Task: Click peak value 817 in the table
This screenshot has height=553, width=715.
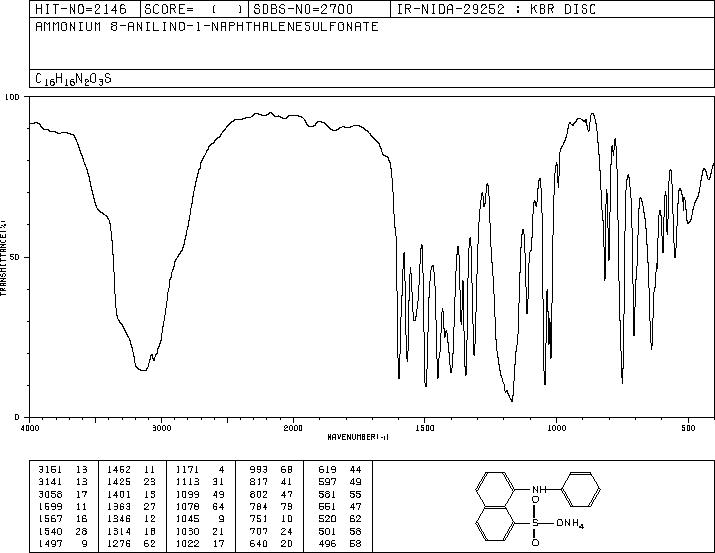Action: click(259, 481)
